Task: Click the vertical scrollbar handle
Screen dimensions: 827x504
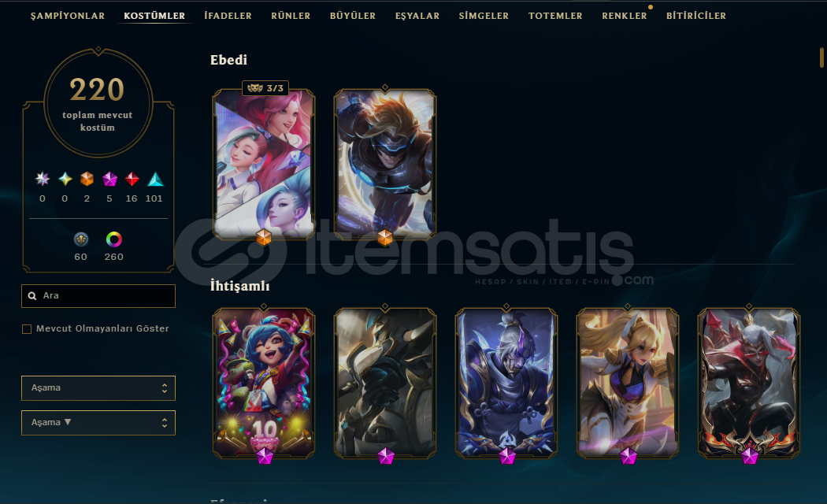Action: [x=821, y=57]
